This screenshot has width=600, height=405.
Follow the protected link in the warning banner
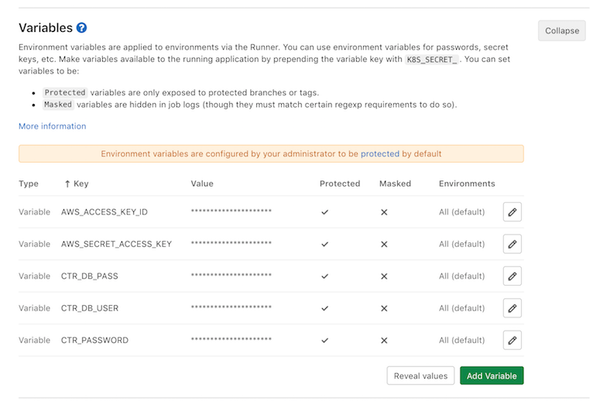[379, 154]
